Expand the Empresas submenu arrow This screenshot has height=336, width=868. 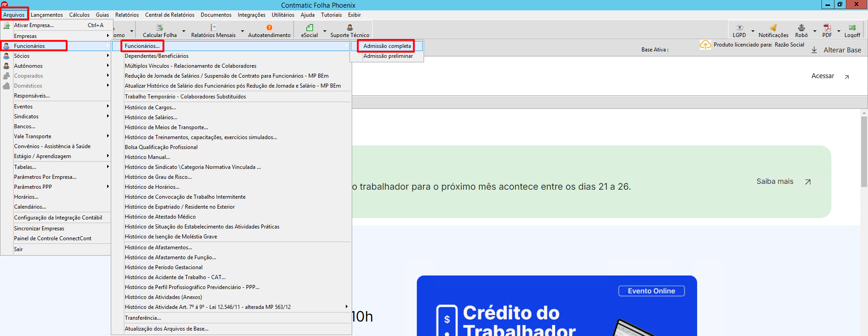[108, 36]
